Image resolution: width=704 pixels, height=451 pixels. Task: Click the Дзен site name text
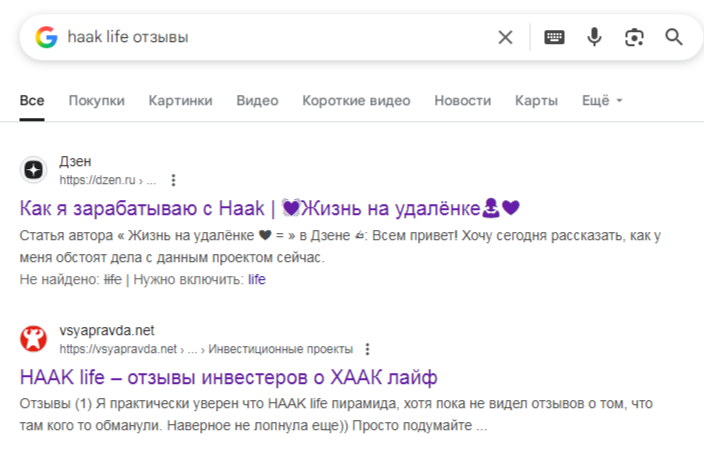point(75,162)
